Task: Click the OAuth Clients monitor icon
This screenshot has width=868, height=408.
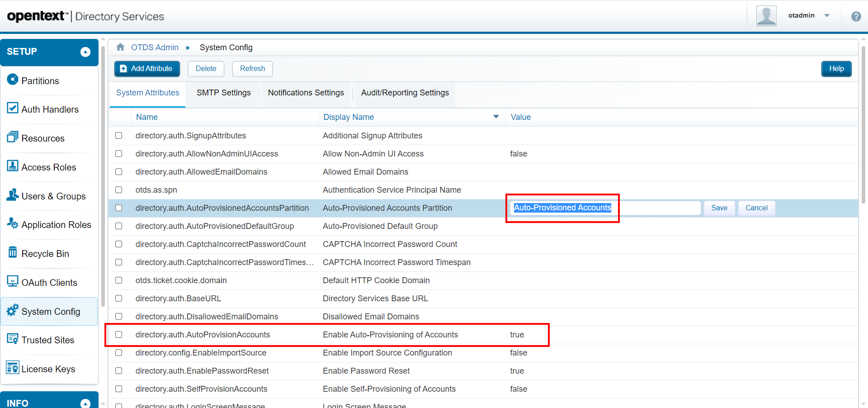Action: (13, 281)
